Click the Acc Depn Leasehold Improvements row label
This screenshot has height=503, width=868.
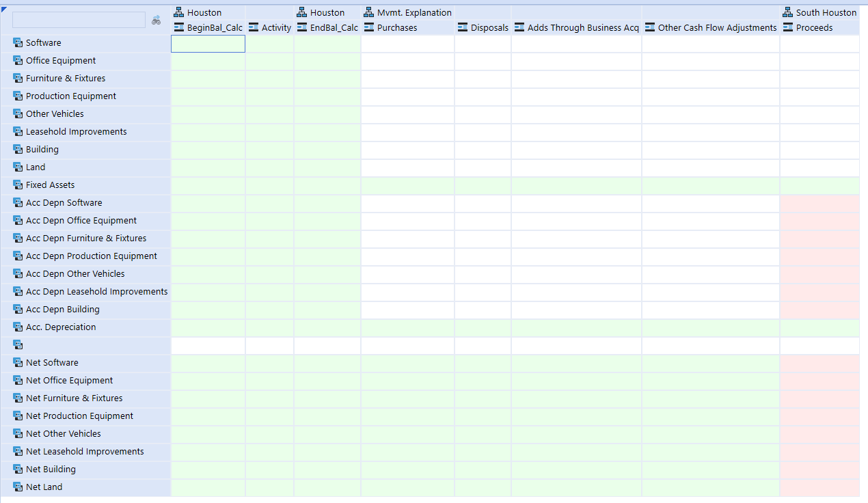tap(97, 292)
